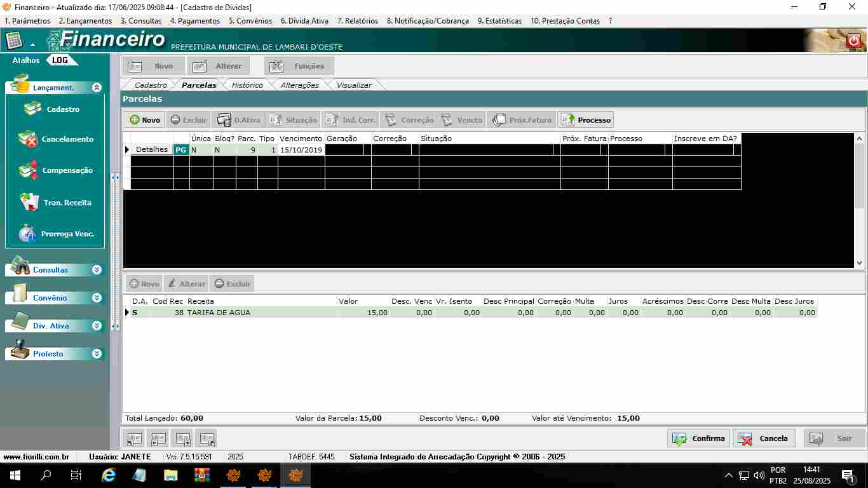Switch to the Histórico tab
This screenshot has height=488, width=868.
point(247,85)
